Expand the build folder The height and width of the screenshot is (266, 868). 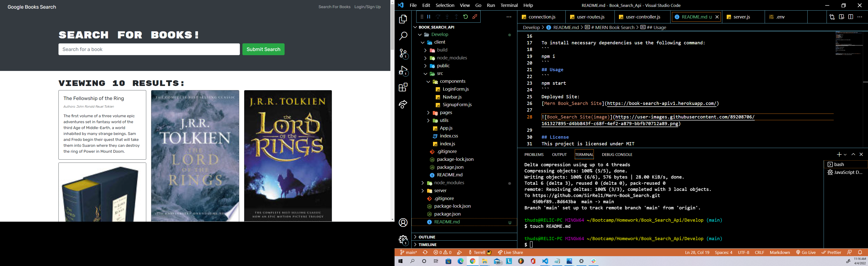[442, 50]
